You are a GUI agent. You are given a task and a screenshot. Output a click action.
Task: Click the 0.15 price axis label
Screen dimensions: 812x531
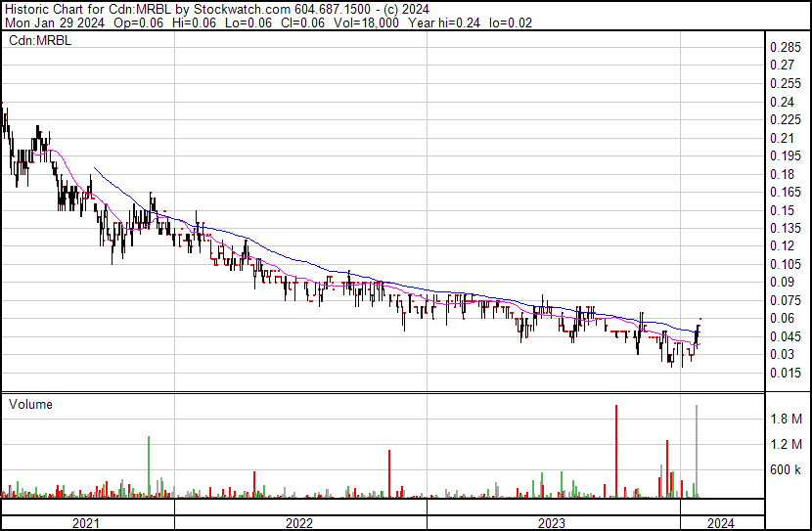pyautogui.click(x=783, y=210)
